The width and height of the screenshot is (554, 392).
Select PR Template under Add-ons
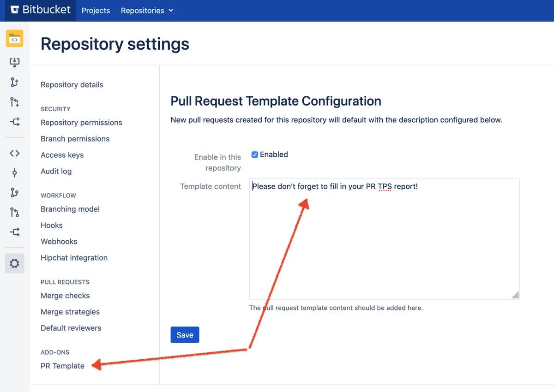pos(62,366)
